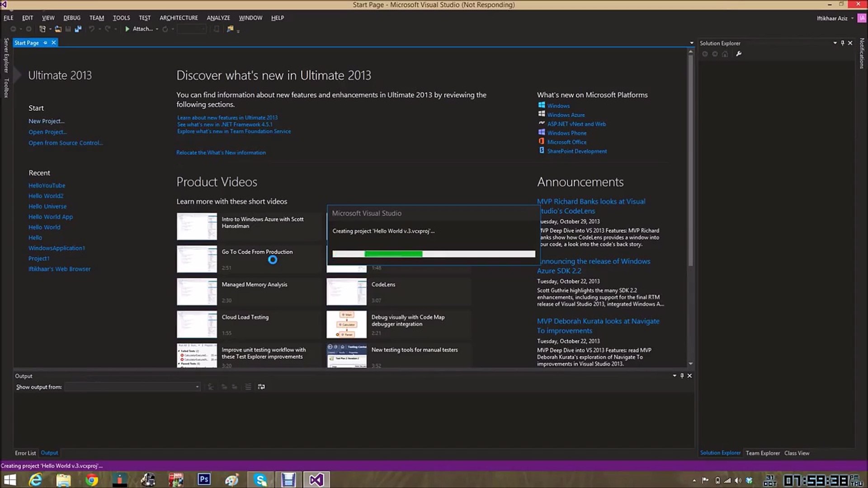Viewport: 868px width, 488px height.
Task: Open Solution Explorer properties wrench icon
Action: tap(739, 54)
